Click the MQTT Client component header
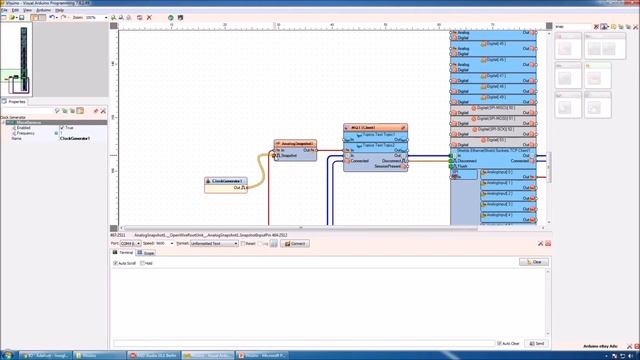This screenshot has width=640, height=360. [x=375, y=127]
